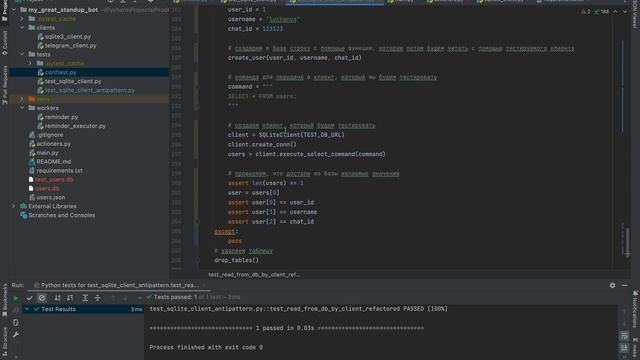Open the Structure tool window tab
This screenshot has height=360, width=640.
point(4,341)
